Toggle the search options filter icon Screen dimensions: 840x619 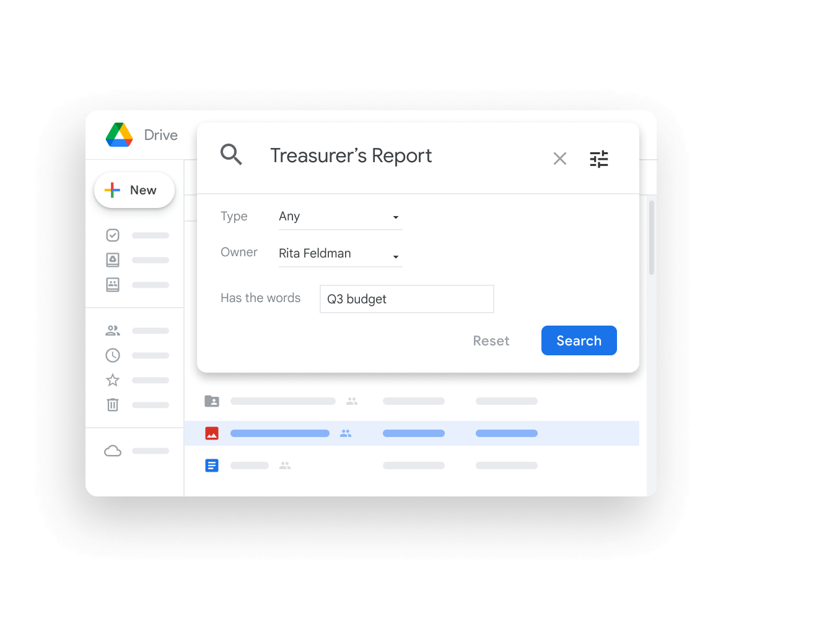click(x=599, y=159)
